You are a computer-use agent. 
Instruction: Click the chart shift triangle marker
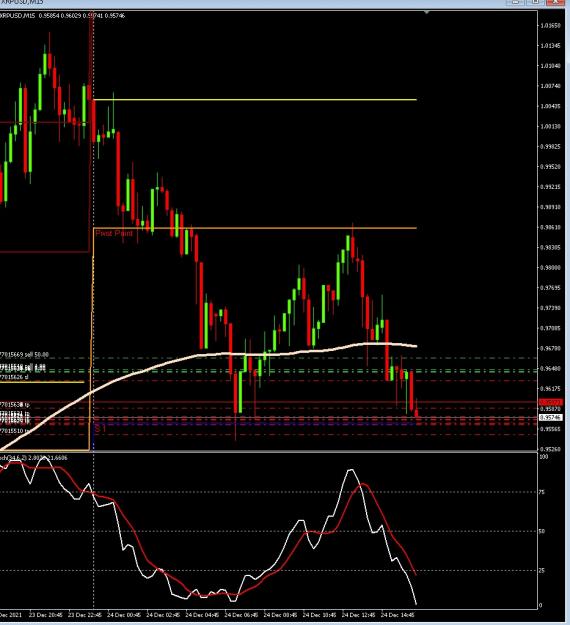pyautogui.click(x=427, y=13)
